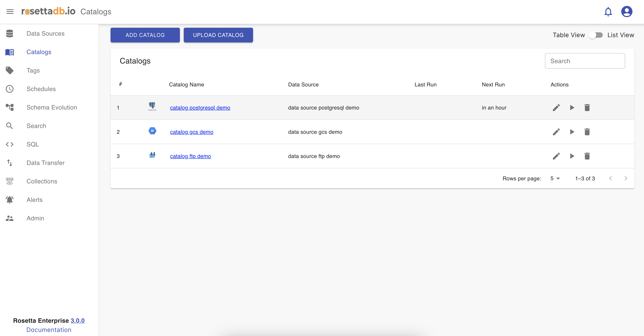The height and width of the screenshot is (336, 644).
Task: Go to next page of catalogs
Action: click(x=626, y=178)
